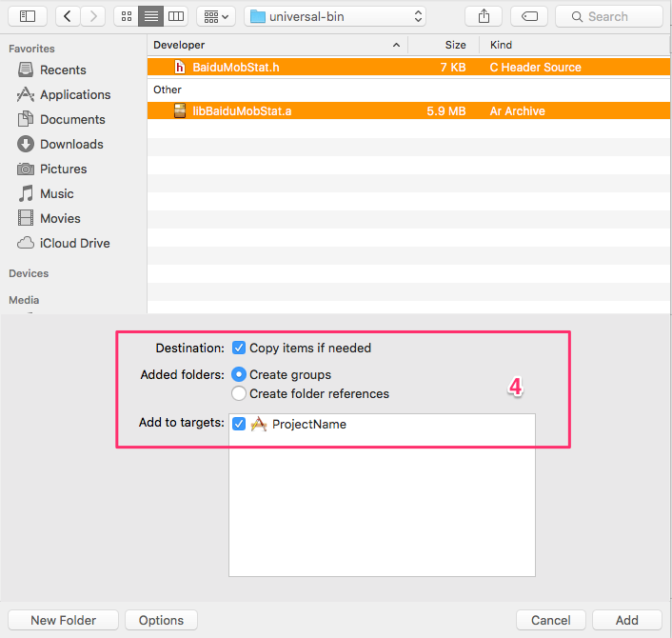672x638 pixels.
Task: Toggle Copy items if needed checkbox
Action: point(239,348)
